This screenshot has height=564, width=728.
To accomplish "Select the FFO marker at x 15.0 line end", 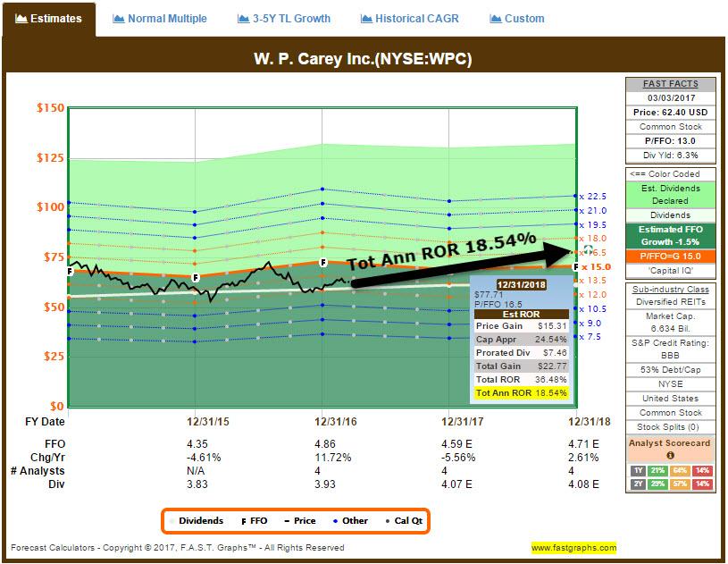I will 576,266.
